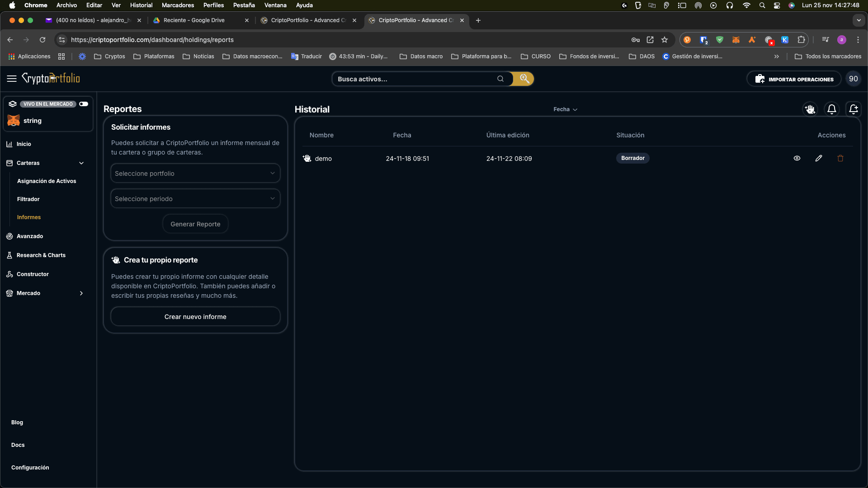Show hidden bookmarks with double chevron
The width and height of the screenshot is (868, 488).
777,56
